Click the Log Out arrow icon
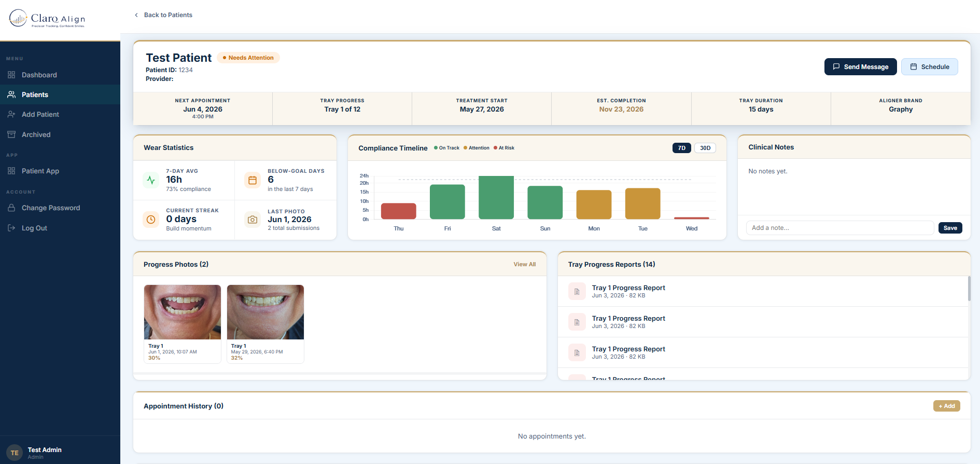The width and height of the screenshot is (980, 464). coord(11,228)
